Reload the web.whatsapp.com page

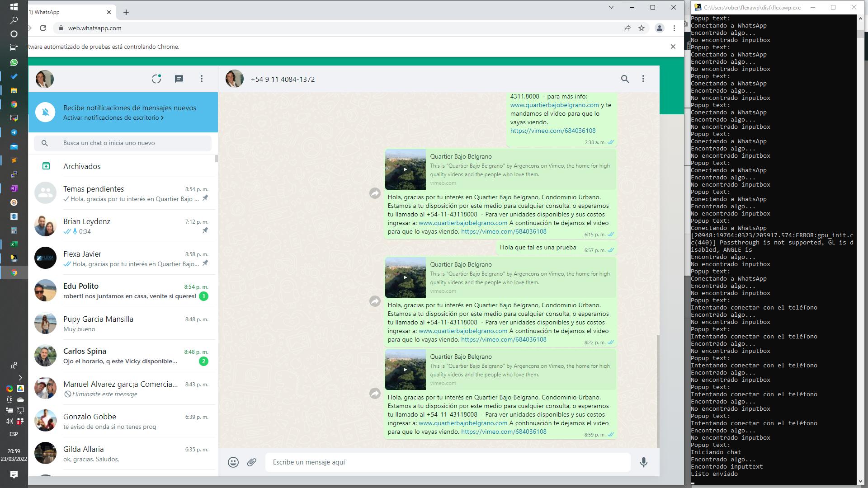[x=43, y=28]
